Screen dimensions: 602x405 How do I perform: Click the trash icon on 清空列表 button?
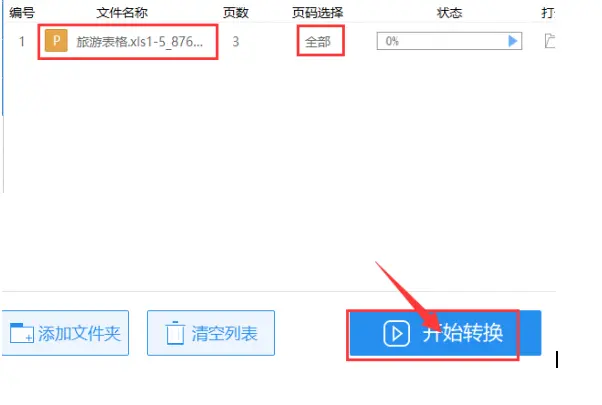(175, 333)
